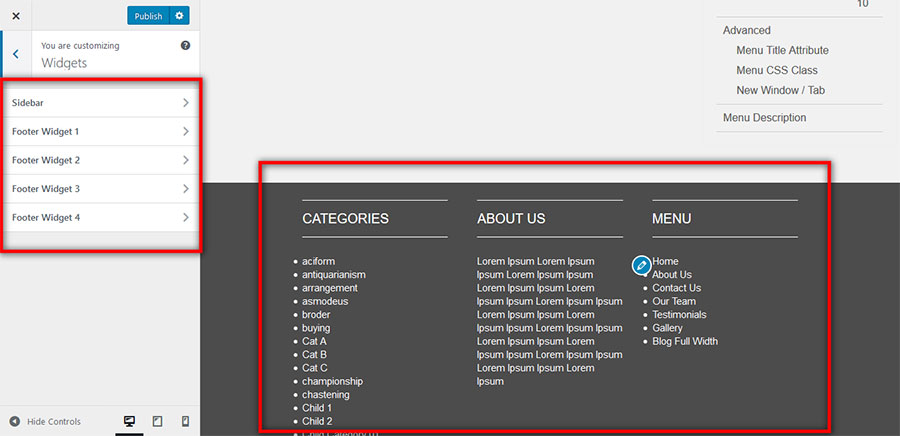Click the Hide Controls arrow icon

coord(14,422)
